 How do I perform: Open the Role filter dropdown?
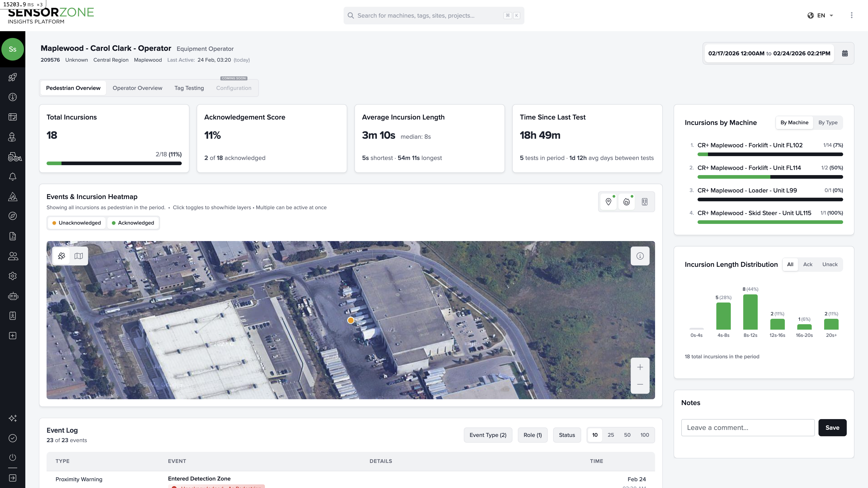click(532, 435)
